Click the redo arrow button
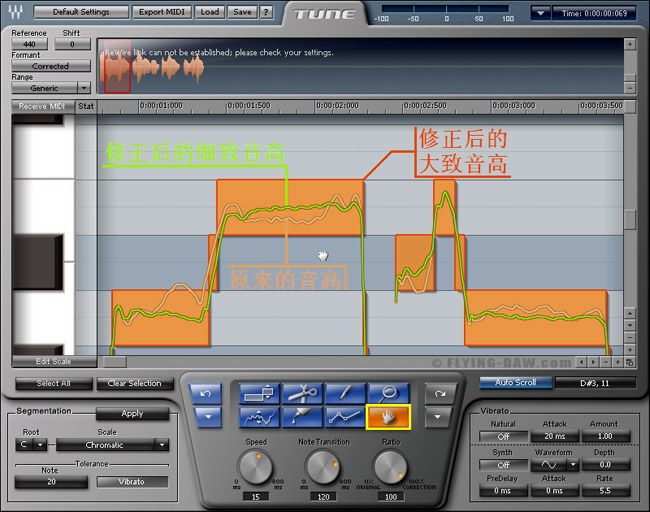The width and height of the screenshot is (650, 512). pos(439,394)
